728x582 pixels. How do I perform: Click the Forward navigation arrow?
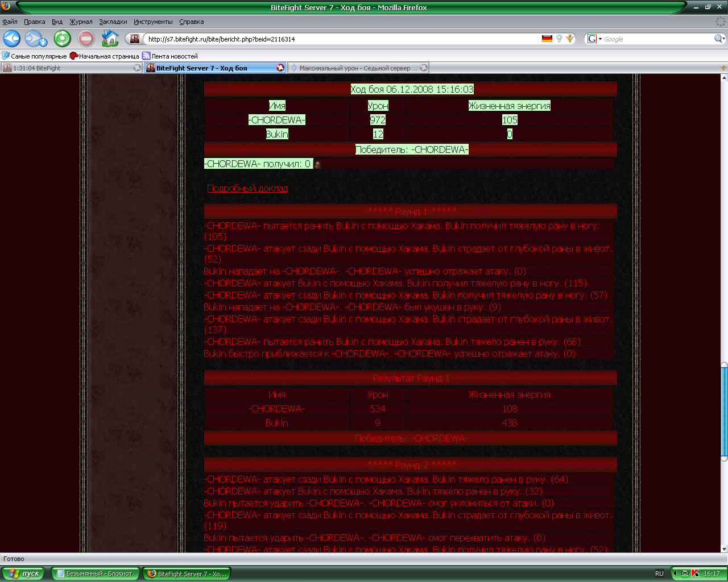[x=34, y=39]
